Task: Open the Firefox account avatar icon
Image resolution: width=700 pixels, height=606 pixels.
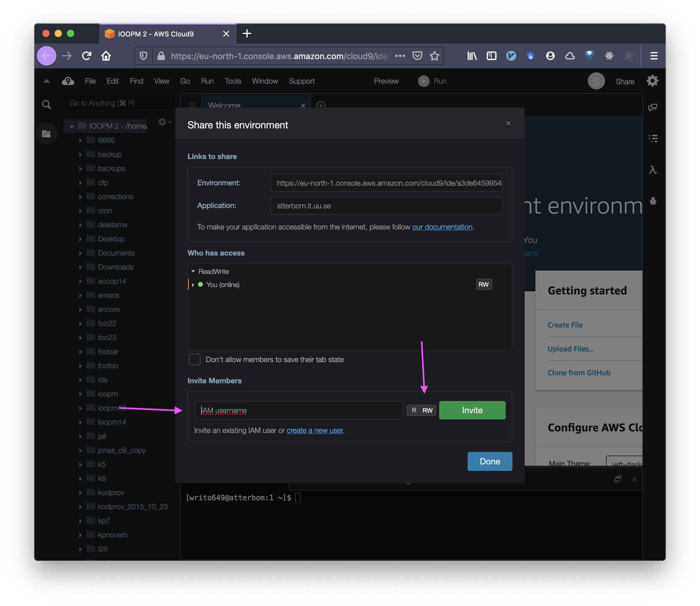Action: pos(550,56)
